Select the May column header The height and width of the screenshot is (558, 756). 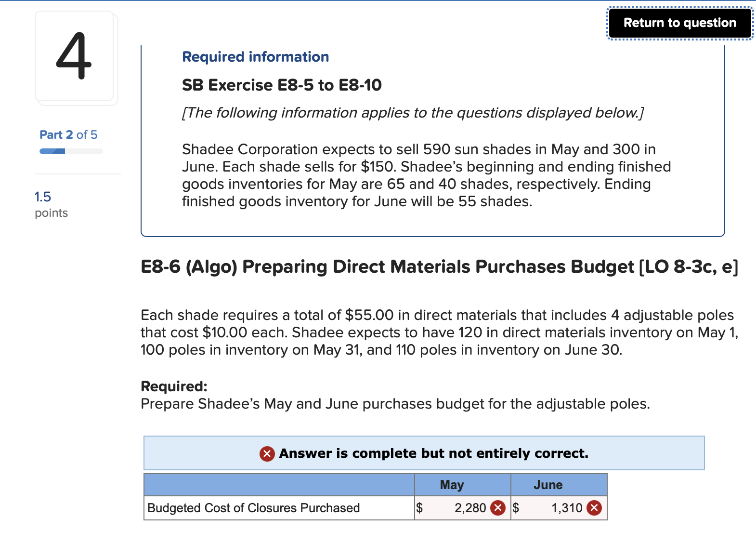tap(452, 485)
